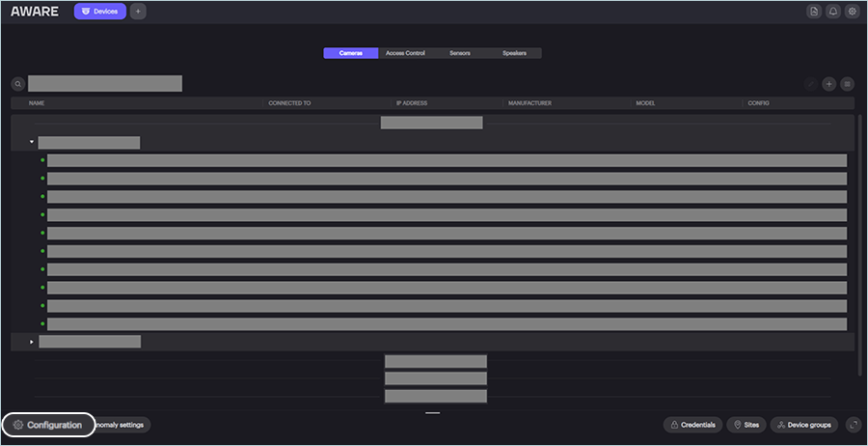The width and height of the screenshot is (868, 446).
Task: Click the add device plus icon
Action: (828, 84)
